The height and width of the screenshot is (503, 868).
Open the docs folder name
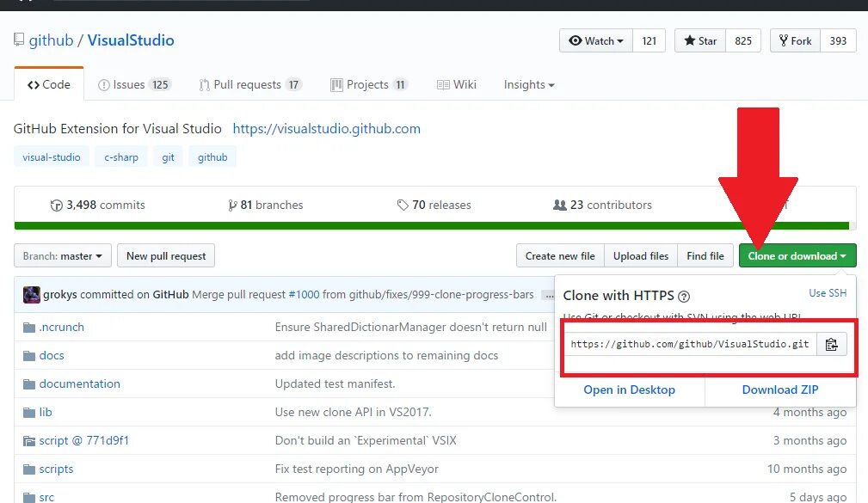click(x=52, y=355)
